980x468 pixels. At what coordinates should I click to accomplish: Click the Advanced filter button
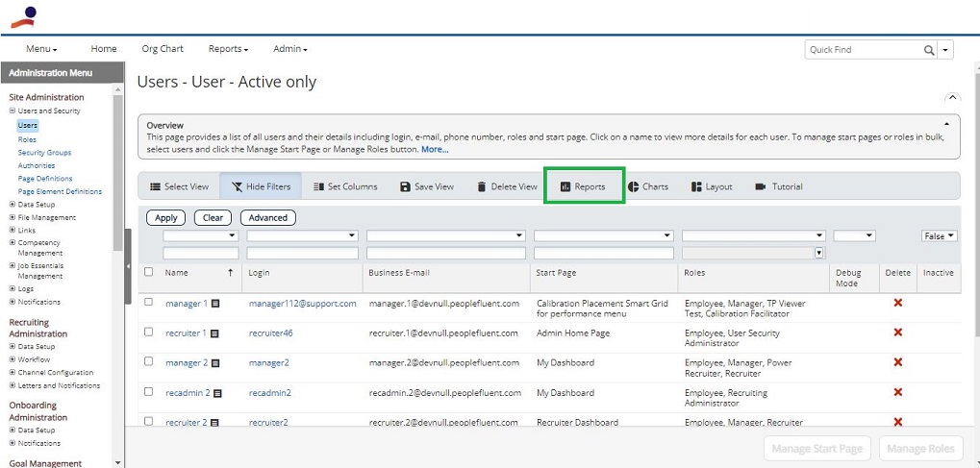coord(268,217)
